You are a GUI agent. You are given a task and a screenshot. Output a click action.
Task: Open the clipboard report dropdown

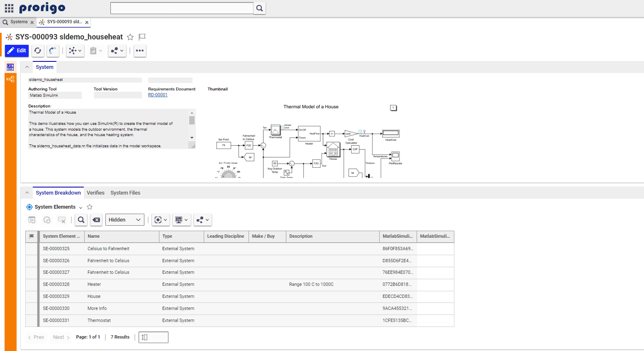(96, 51)
